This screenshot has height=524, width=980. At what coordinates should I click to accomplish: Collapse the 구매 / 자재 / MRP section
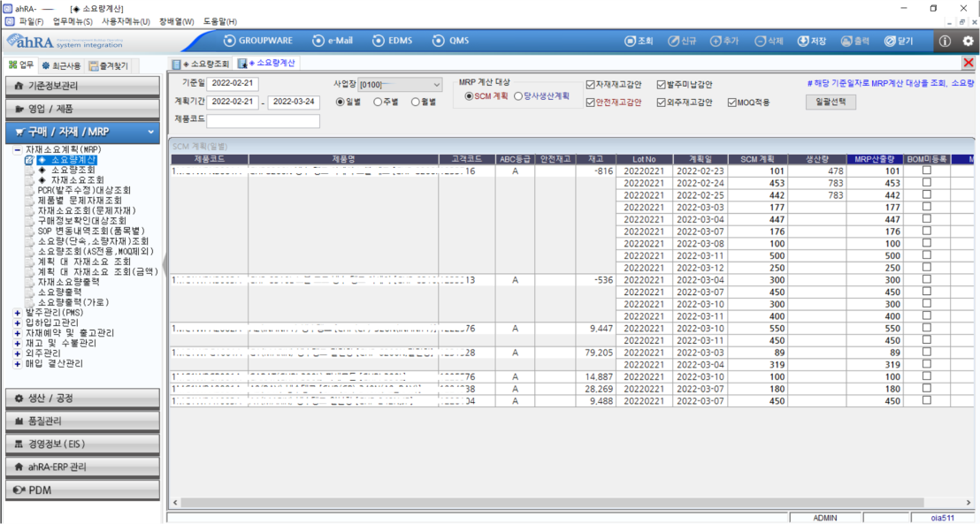tap(82, 132)
